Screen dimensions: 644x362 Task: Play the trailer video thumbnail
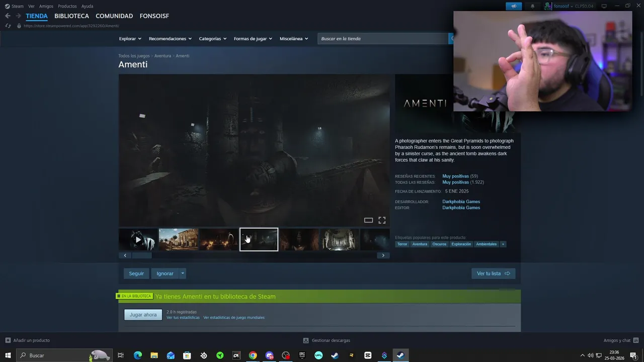138,240
